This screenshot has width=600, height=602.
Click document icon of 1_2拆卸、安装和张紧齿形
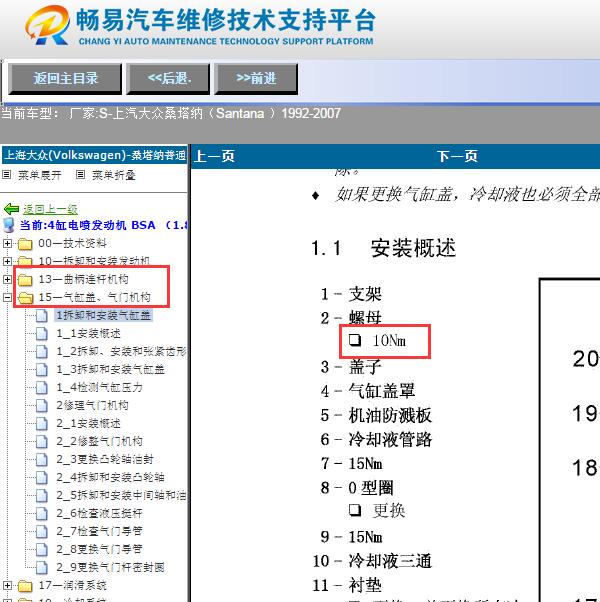pyautogui.click(x=41, y=352)
